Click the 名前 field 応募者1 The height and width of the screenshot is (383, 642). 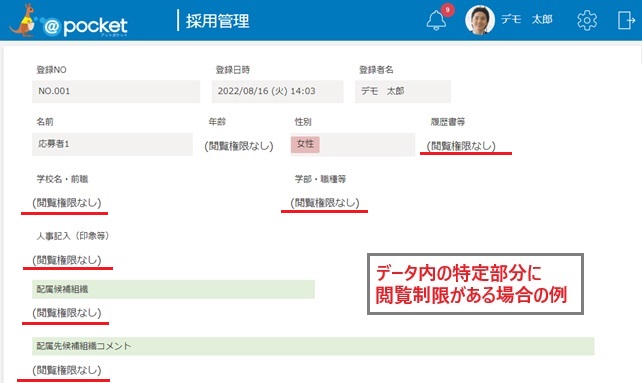coord(112,144)
